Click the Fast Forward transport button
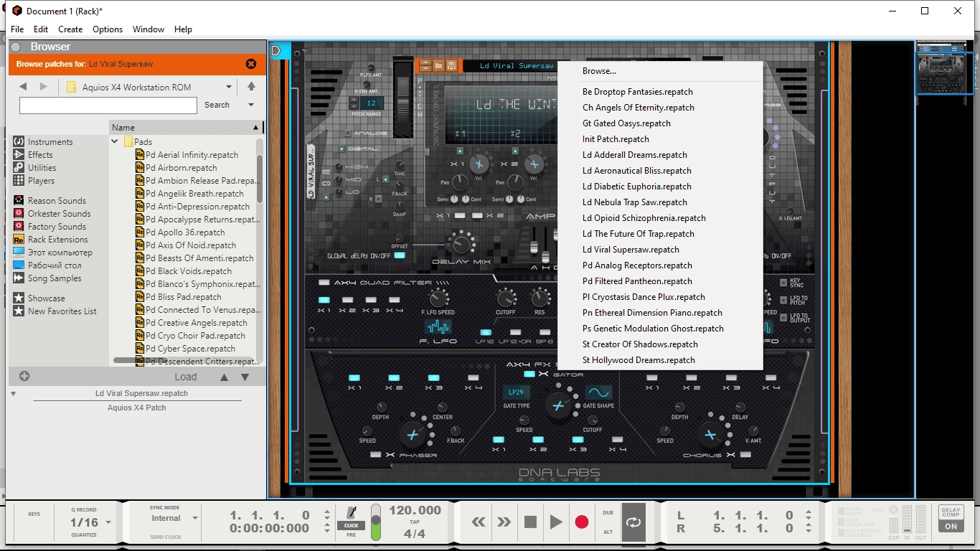This screenshot has width=980, height=551. coord(504,522)
